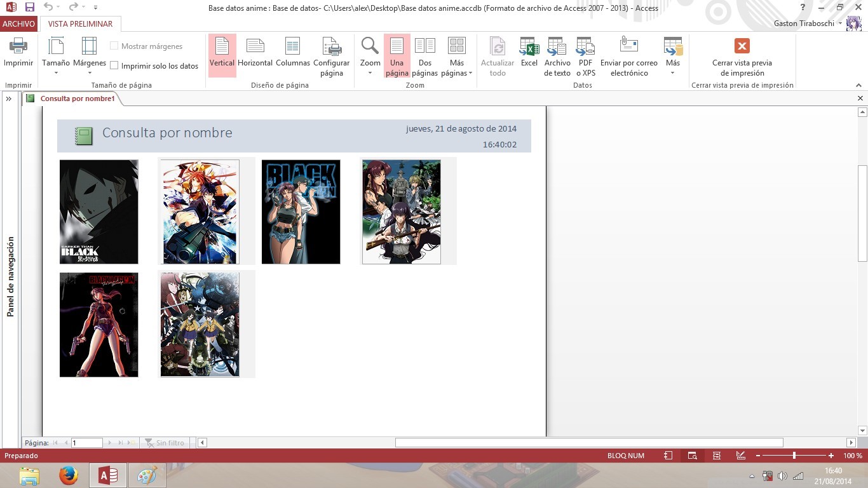The image size is (868, 488).
Task: Click the Consulta por nombre report title
Action: (x=167, y=133)
